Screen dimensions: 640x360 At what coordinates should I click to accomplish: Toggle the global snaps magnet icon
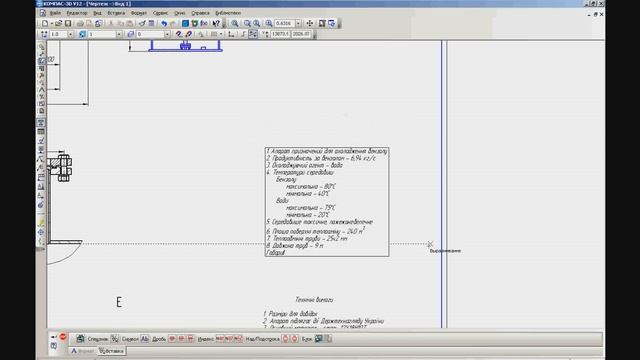(179, 34)
